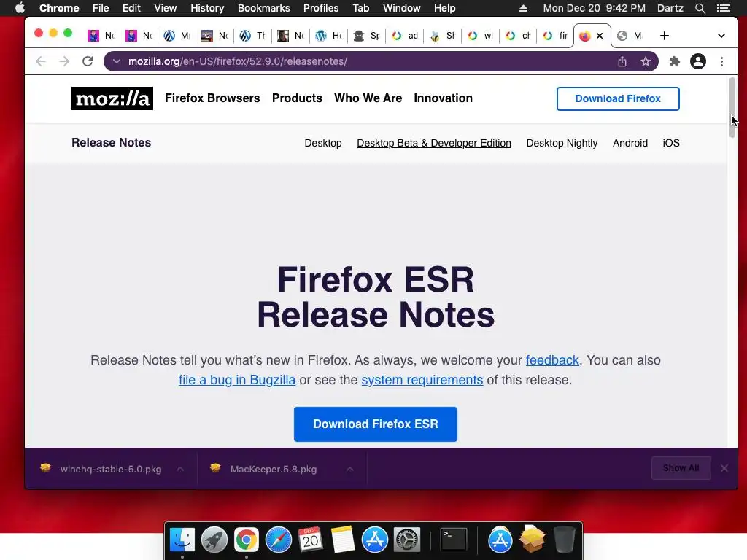The width and height of the screenshot is (747, 560).
Task: Switch to the 'fir' tab
Action: pos(555,36)
